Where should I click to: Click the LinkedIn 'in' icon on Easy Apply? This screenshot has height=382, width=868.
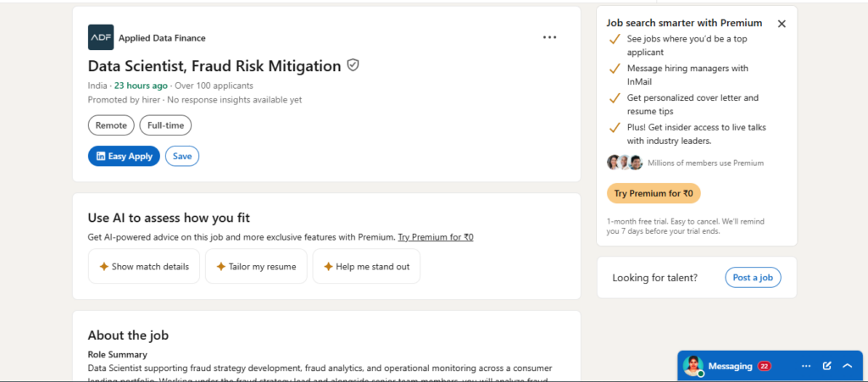(x=101, y=157)
